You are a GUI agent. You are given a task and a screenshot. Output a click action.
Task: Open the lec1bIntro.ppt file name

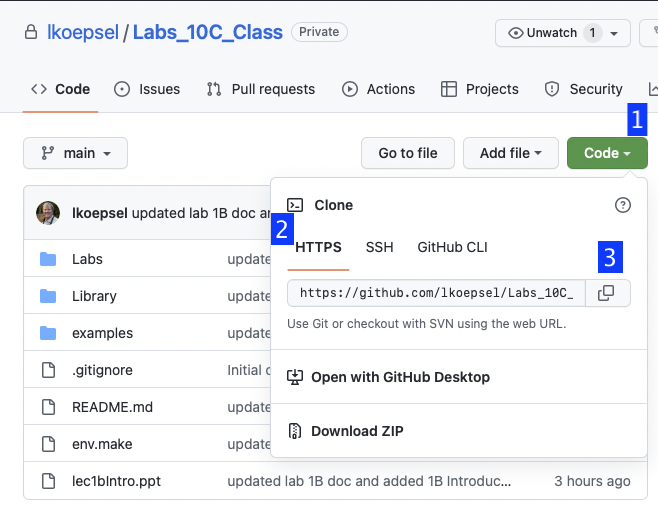tap(116, 481)
